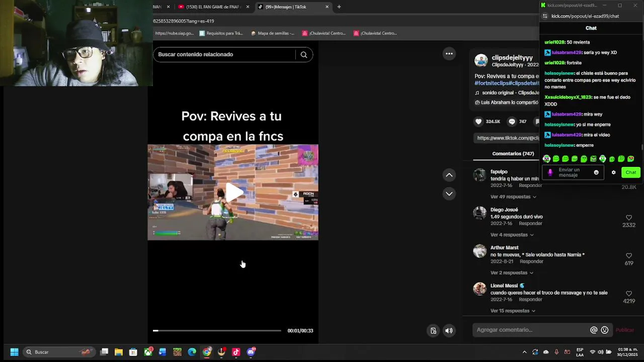Like the video with the heart icon

[x=478, y=122]
